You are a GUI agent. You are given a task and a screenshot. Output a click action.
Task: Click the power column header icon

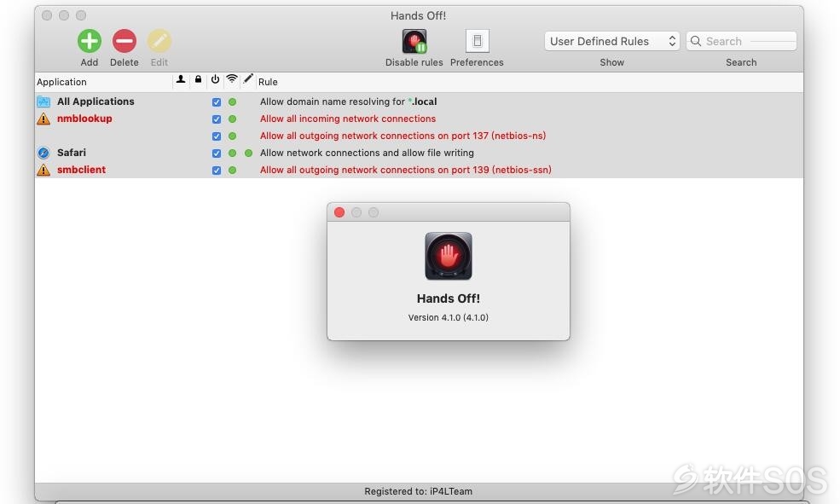click(215, 79)
